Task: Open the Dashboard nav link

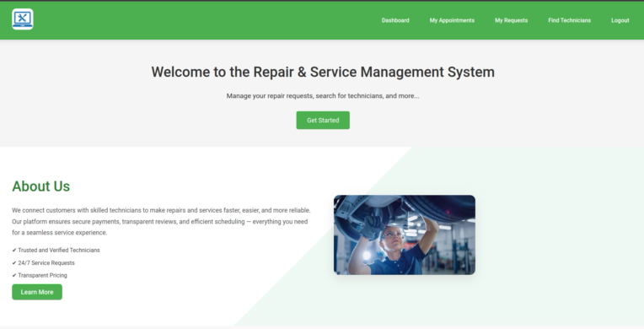Action: [395, 20]
